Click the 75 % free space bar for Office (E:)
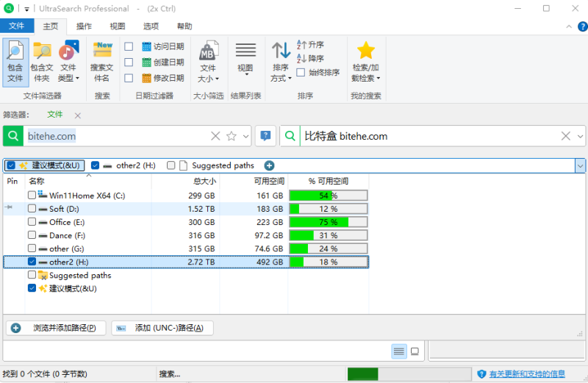 coord(328,222)
